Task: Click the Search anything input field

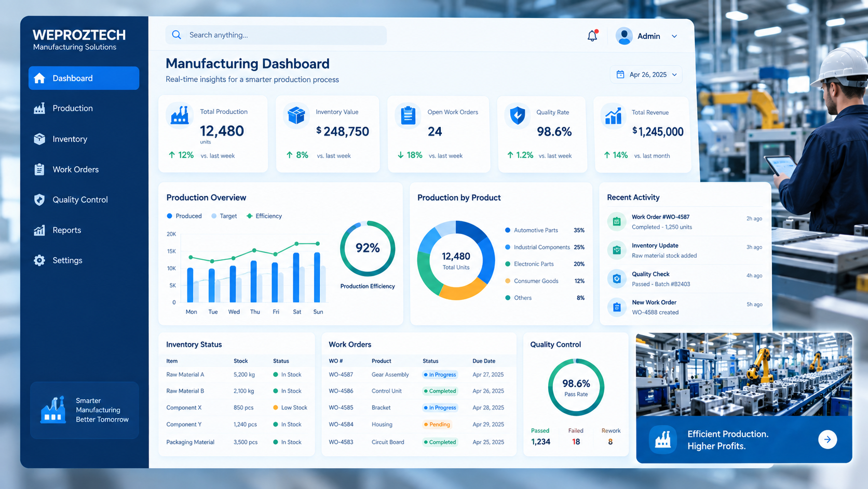Action: click(276, 35)
